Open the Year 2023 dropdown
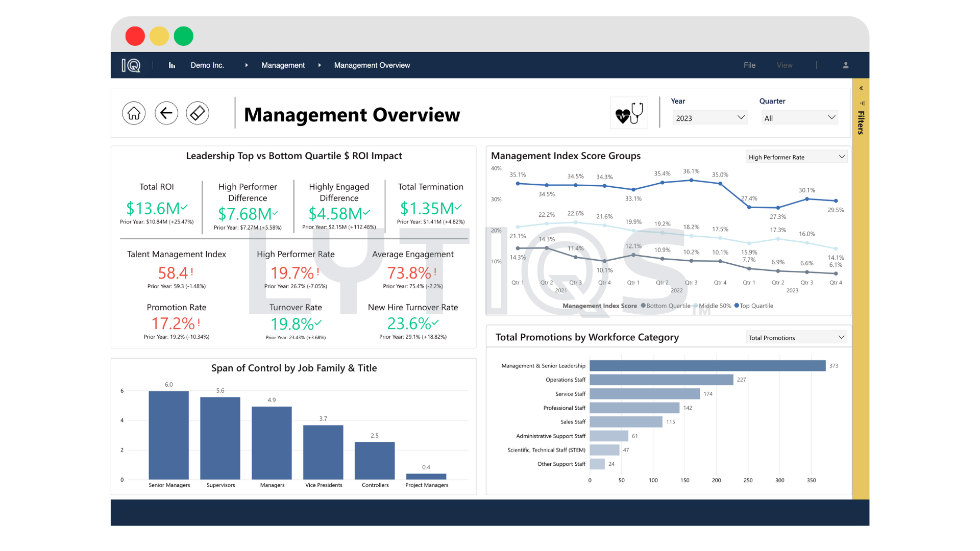This screenshot has width=980, height=551. coord(710,118)
